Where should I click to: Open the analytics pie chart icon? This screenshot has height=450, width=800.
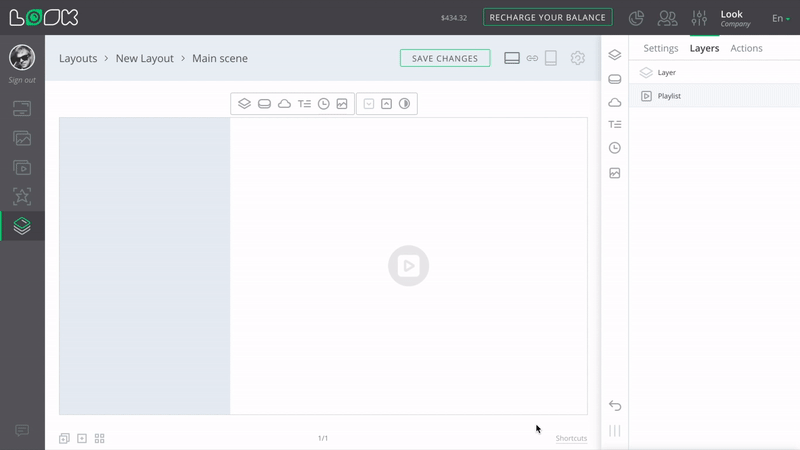pos(636,18)
